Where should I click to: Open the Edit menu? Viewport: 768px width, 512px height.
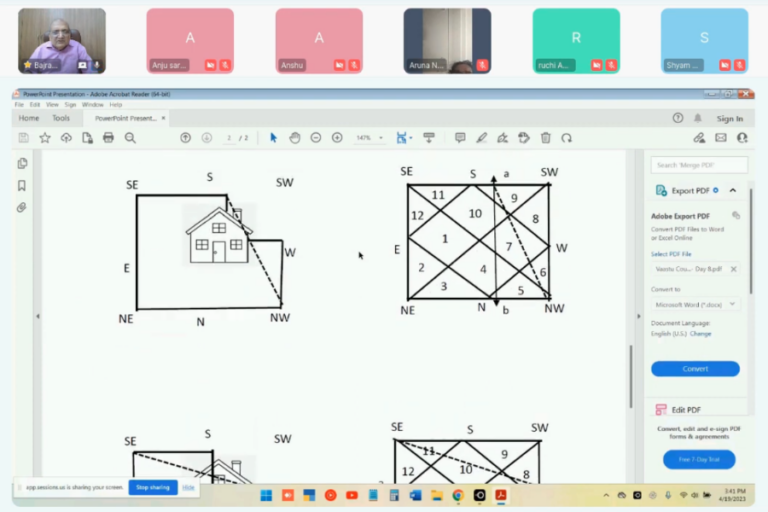coord(35,105)
